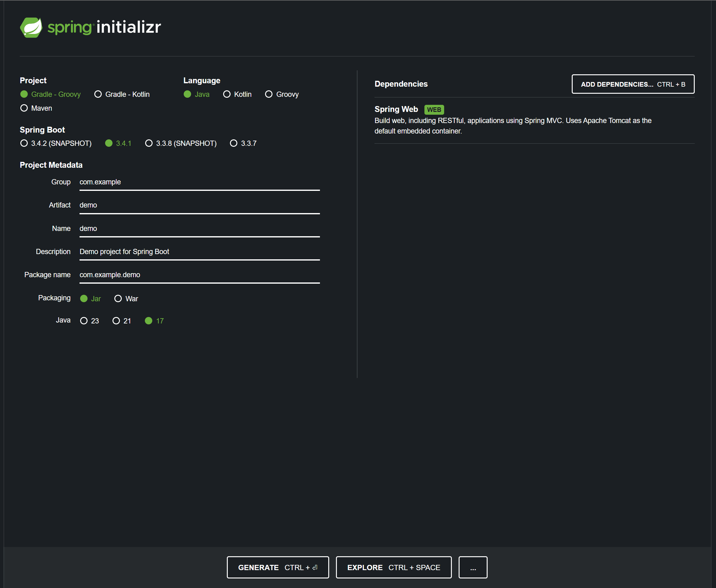The image size is (716, 588).
Task: Select Gradle - Kotlin project type
Action: (x=122, y=94)
